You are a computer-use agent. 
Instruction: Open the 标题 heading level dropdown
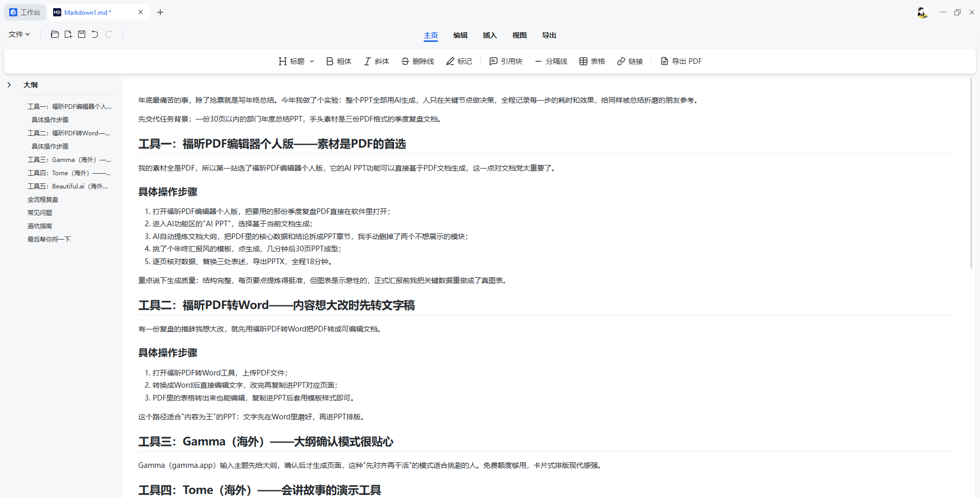point(297,61)
